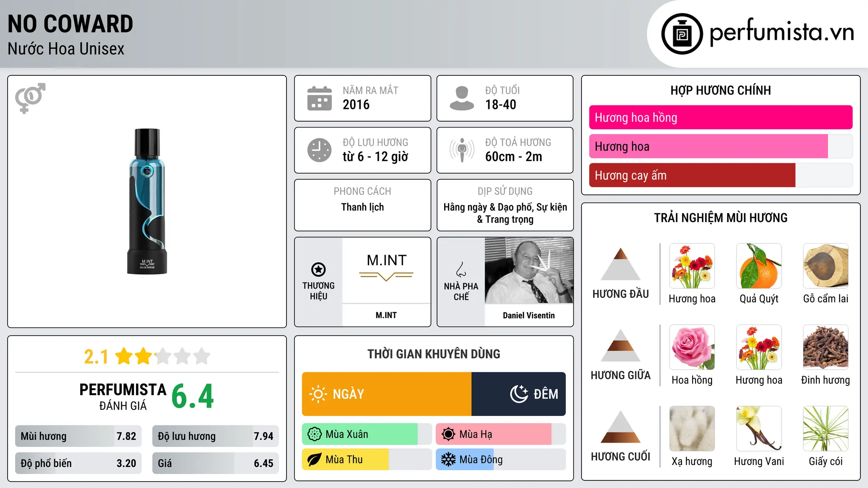Viewport: 868px width, 488px height.
Task: Click the M.INT brand name caption
Action: tap(386, 315)
